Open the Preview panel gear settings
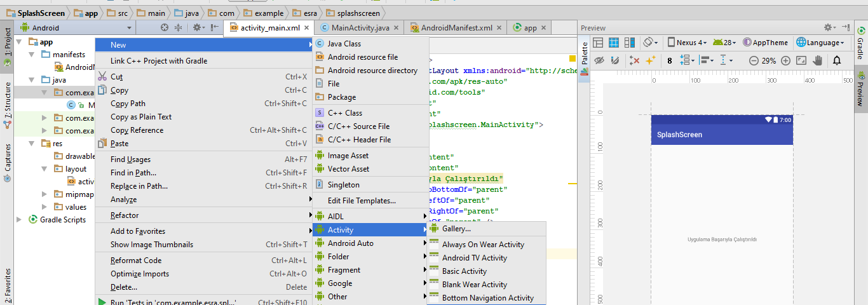This screenshot has width=868, height=305. click(x=829, y=27)
